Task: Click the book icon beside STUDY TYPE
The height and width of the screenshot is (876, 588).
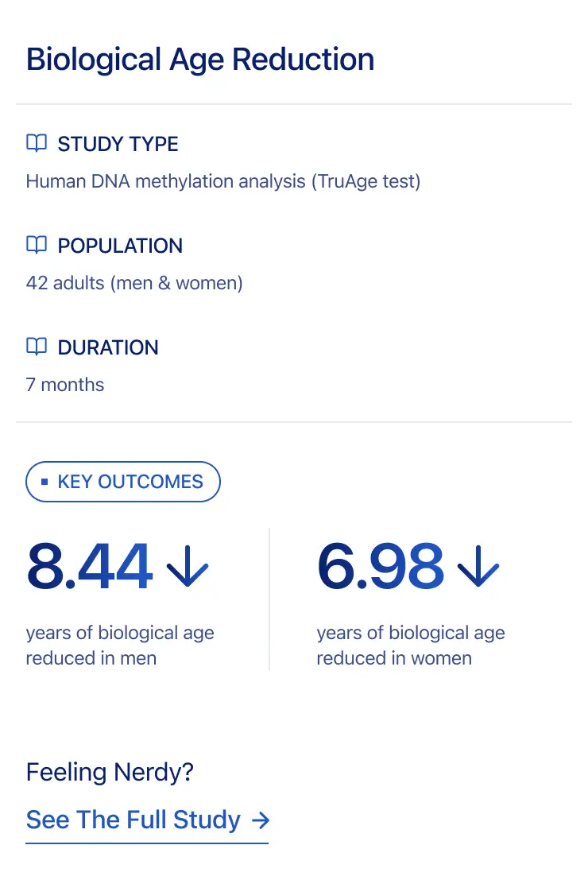Action: [37, 143]
